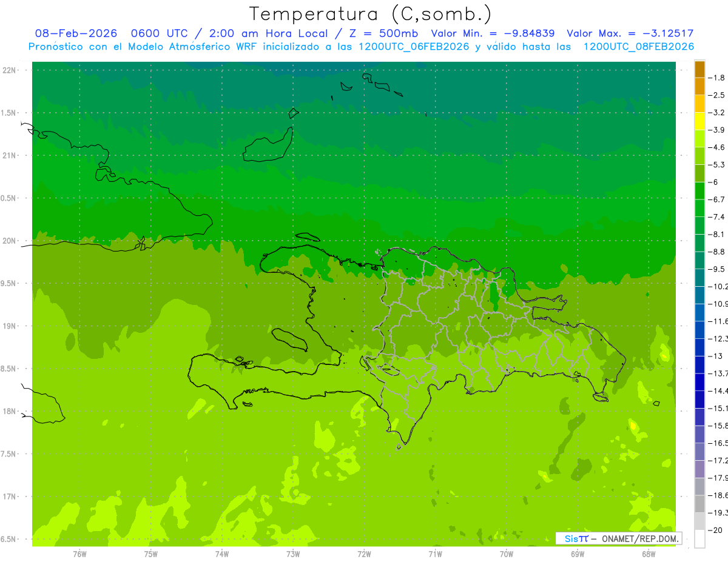
Task: Click the green swatch between -6 and -6.7
Action: [699, 190]
